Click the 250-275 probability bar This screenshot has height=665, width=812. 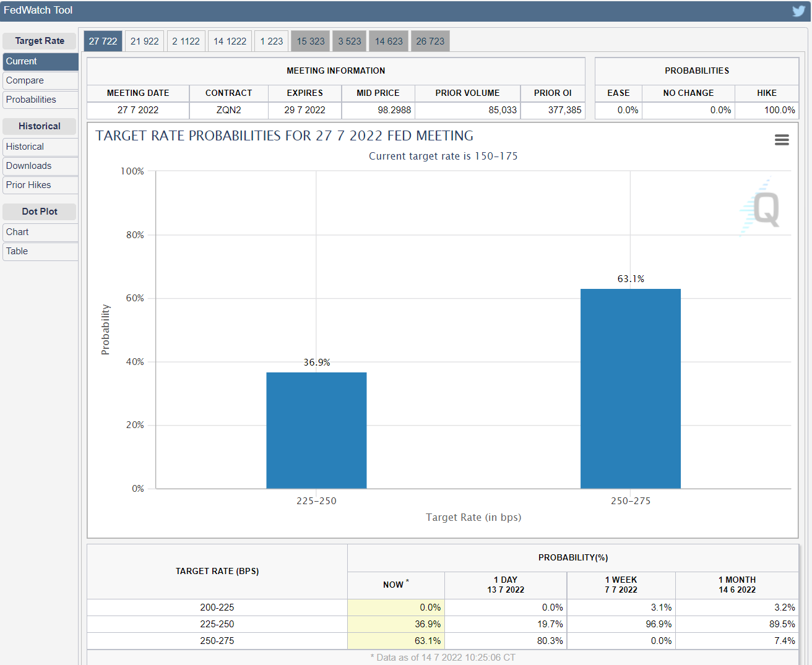point(631,388)
